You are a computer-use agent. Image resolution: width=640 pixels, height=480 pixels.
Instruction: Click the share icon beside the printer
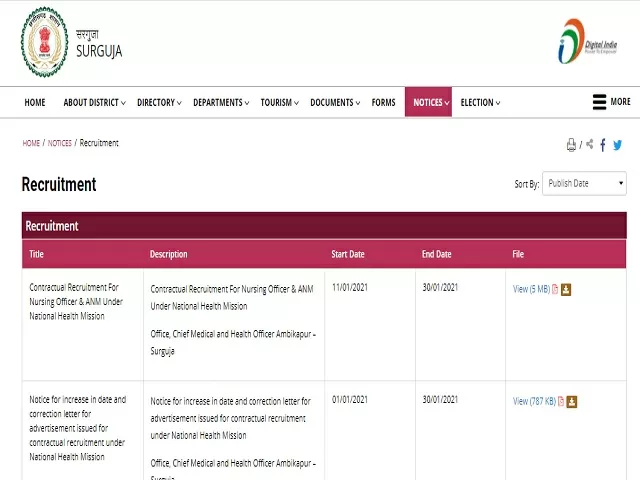589,145
